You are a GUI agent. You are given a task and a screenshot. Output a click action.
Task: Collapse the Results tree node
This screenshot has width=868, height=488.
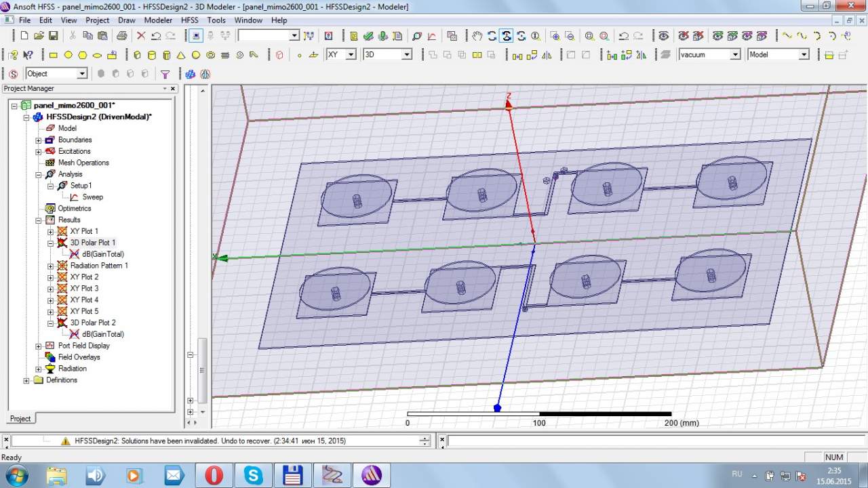(x=39, y=220)
